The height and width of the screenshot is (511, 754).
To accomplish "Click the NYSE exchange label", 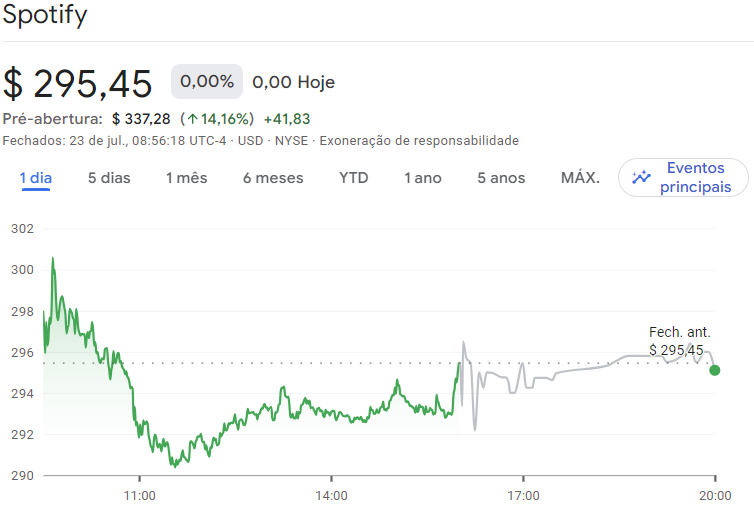I will 291,141.
